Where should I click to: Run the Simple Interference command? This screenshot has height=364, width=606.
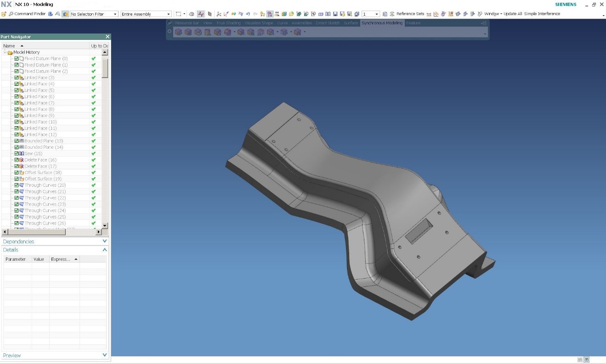[x=542, y=14]
